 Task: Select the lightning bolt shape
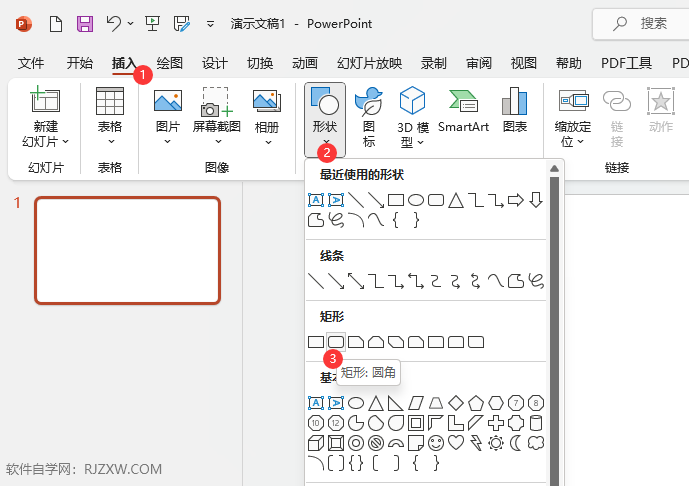pyautogui.click(x=476, y=443)
